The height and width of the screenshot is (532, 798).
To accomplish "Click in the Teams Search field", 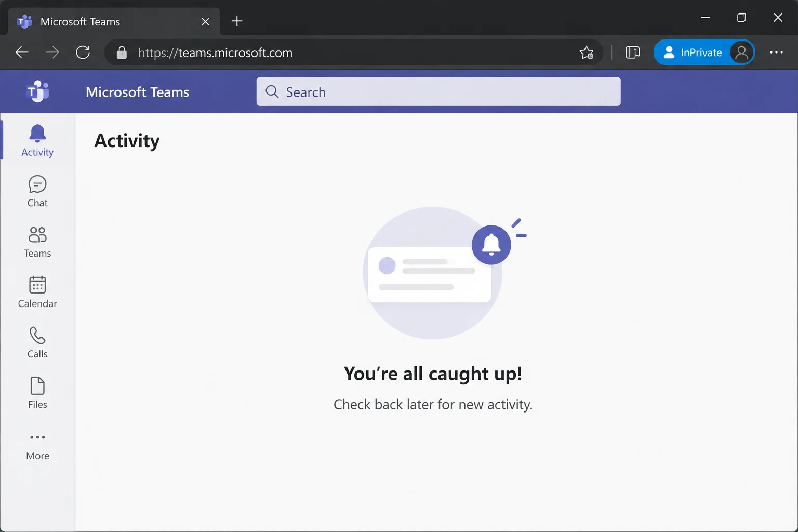I will (438, 91).
